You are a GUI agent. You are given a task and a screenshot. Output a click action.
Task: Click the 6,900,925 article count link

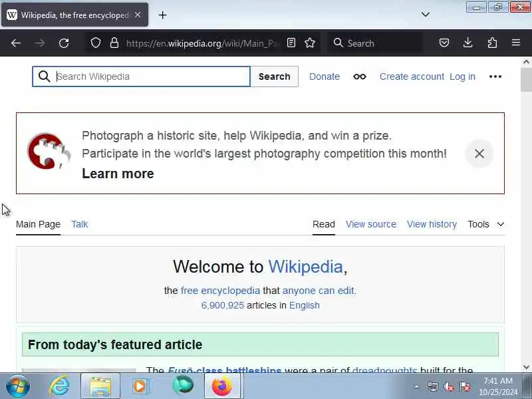coord(223,305)
